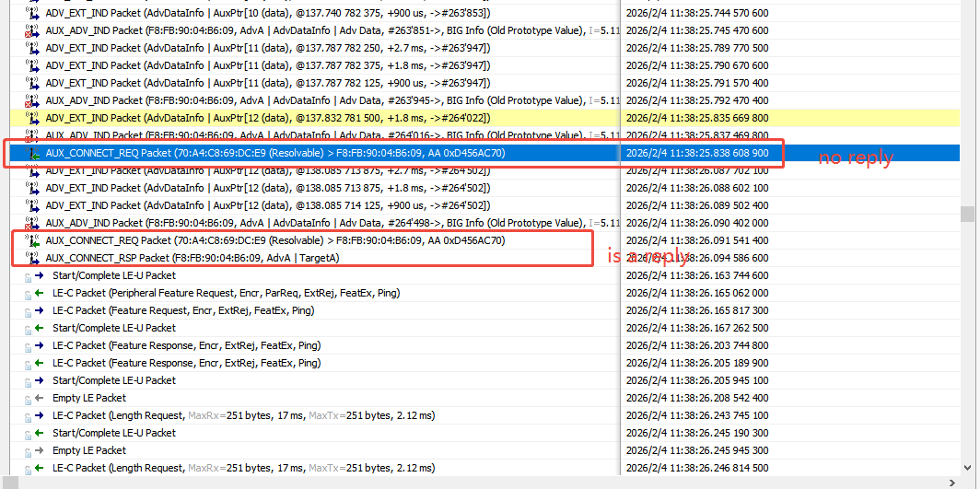Image resolution: width=980 pixels, height=489 pixels.
Task: Click the horizontal scrollbar right arrow
Action: coord(952,483)
